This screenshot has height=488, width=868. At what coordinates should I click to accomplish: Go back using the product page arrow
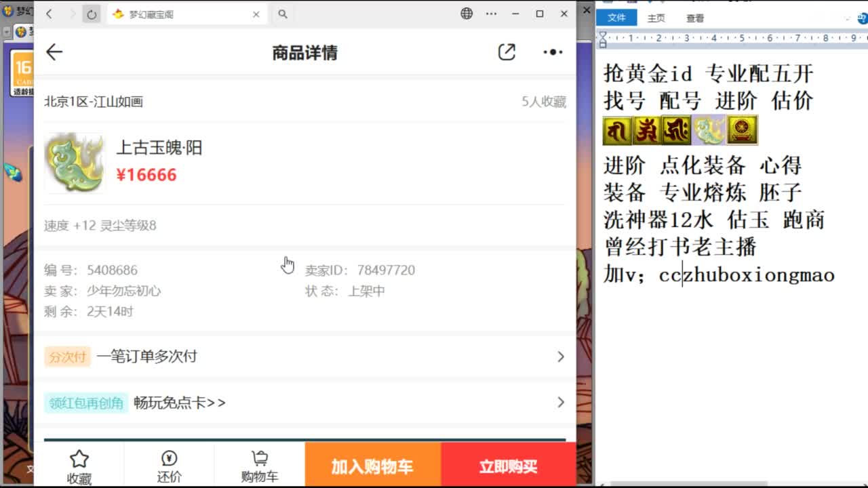tap(54, 52)
